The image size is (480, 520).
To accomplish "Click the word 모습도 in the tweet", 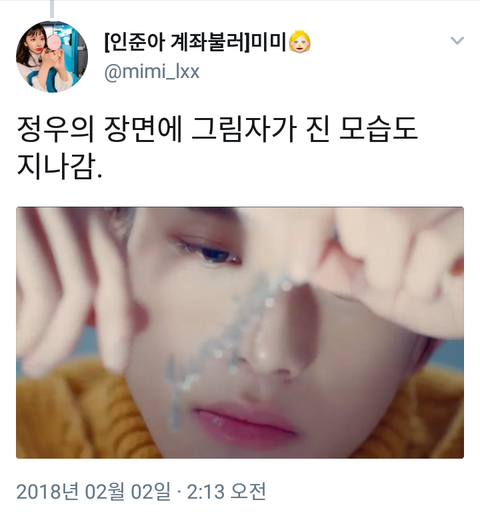I will click(x=378, y=129).
